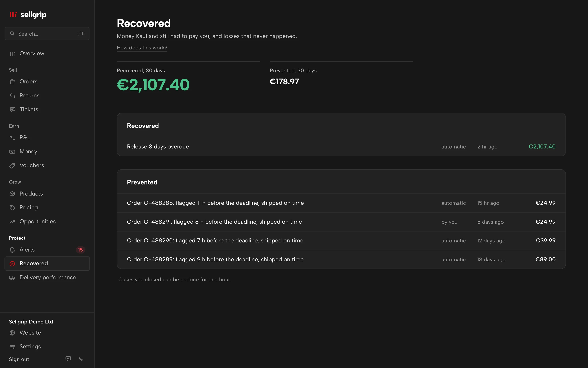Click the Money banknote icon
The image size is (588, 368).
12,152
